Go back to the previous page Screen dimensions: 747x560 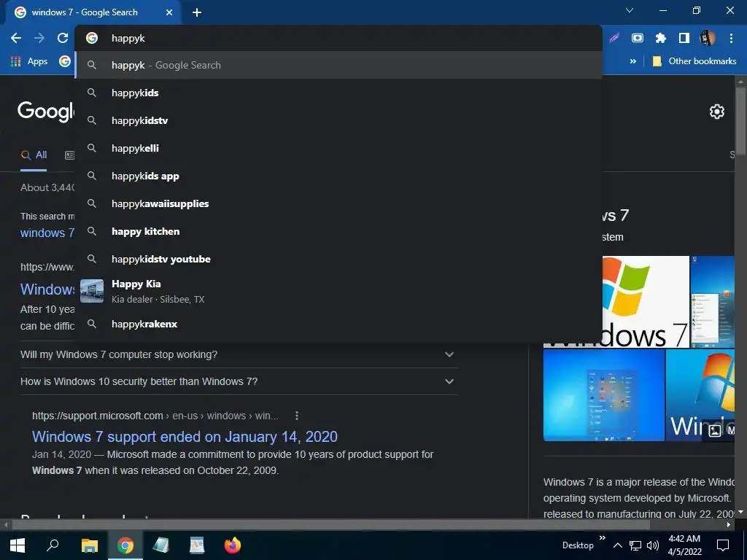pyautogui.click(x=16, y=38)
